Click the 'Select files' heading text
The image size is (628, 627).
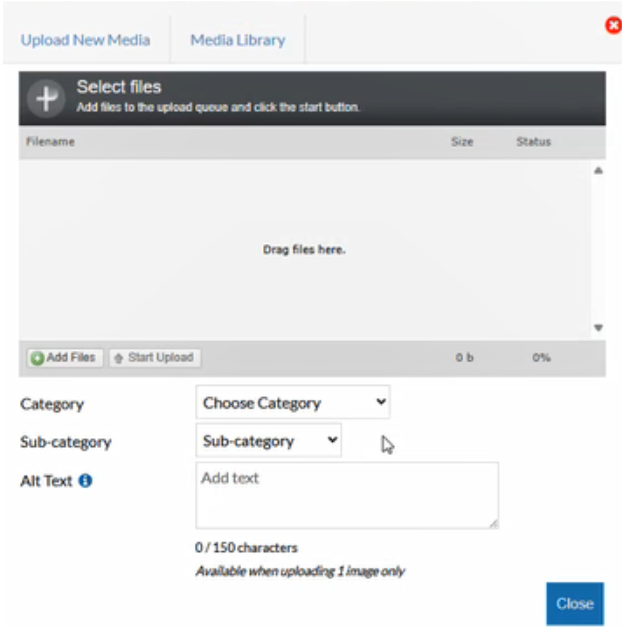tap(119, 88)
